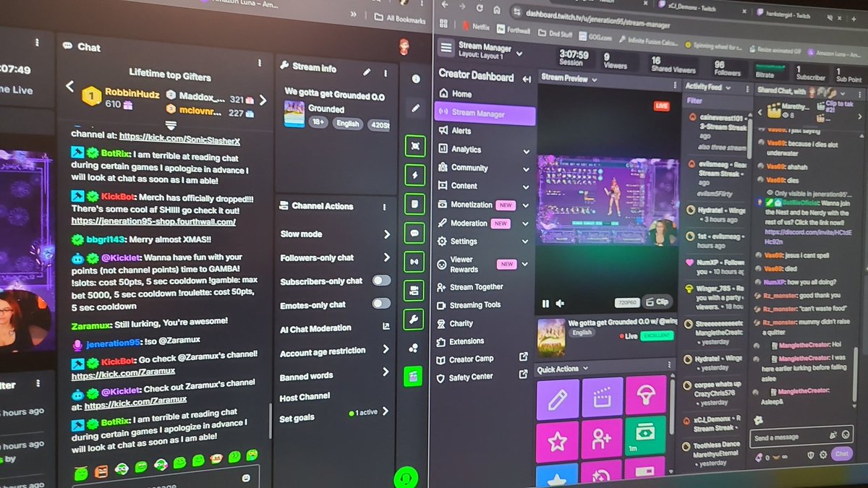868x488 pixels.
Task: Expand Followers-only chat options
Action: tap(386, 257)
